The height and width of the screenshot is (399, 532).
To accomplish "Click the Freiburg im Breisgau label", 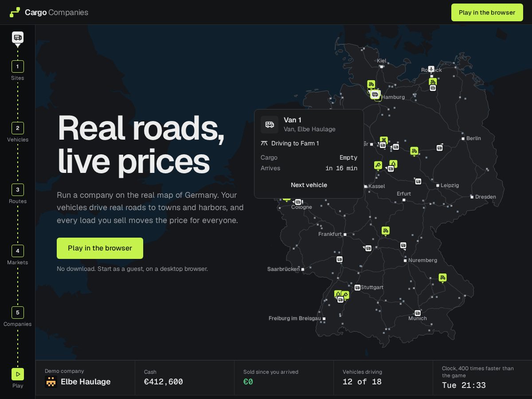I will click(295, 318).
